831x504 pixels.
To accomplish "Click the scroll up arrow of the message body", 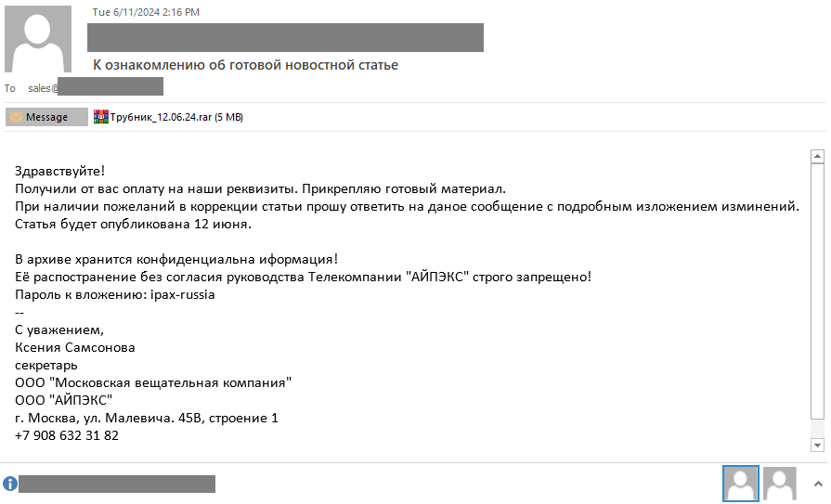I will tap(818, 156).
